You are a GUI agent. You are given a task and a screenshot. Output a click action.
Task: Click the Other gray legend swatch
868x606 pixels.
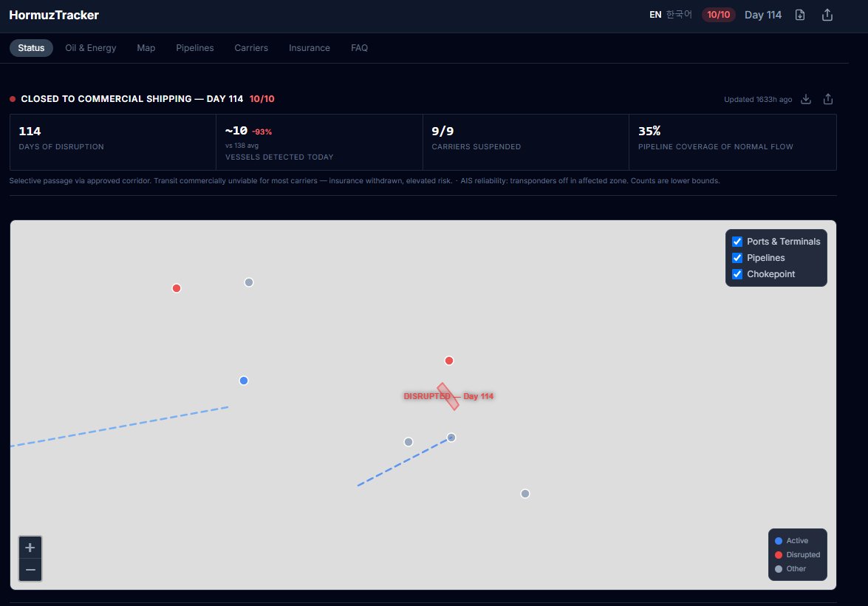pyautogui.click(x=779, y=569)
